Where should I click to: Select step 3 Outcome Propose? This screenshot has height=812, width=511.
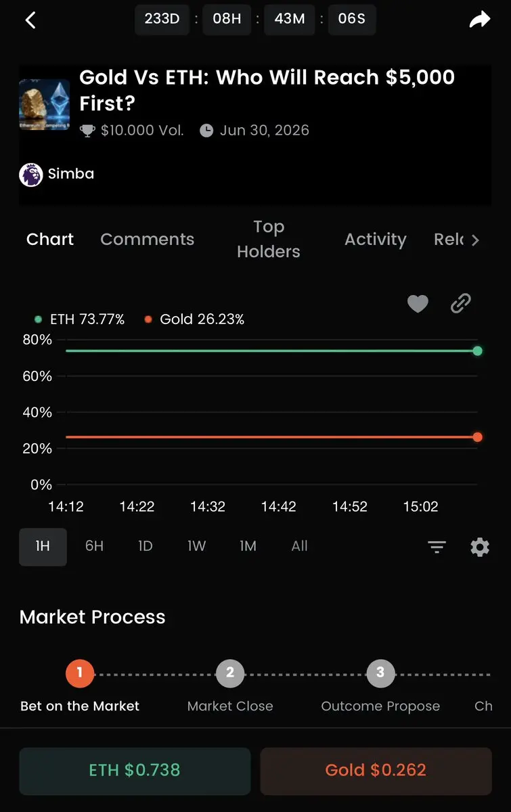point(380,673)
